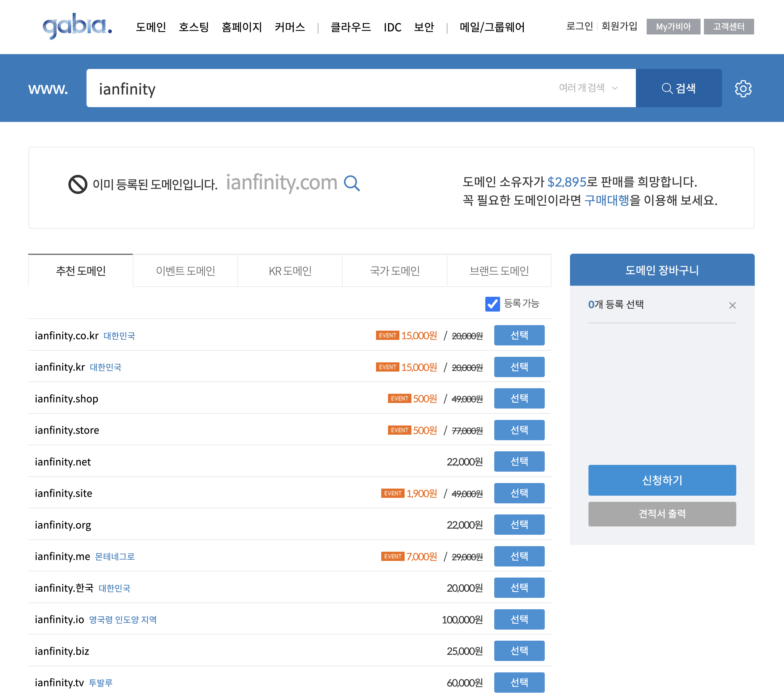Click the gabia logo

pos(77,26)
